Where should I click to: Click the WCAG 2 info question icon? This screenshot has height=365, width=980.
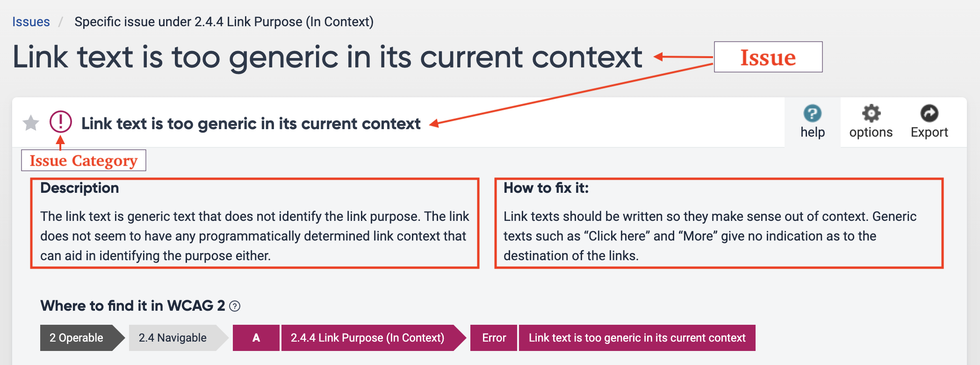click(x=235, y=306)
